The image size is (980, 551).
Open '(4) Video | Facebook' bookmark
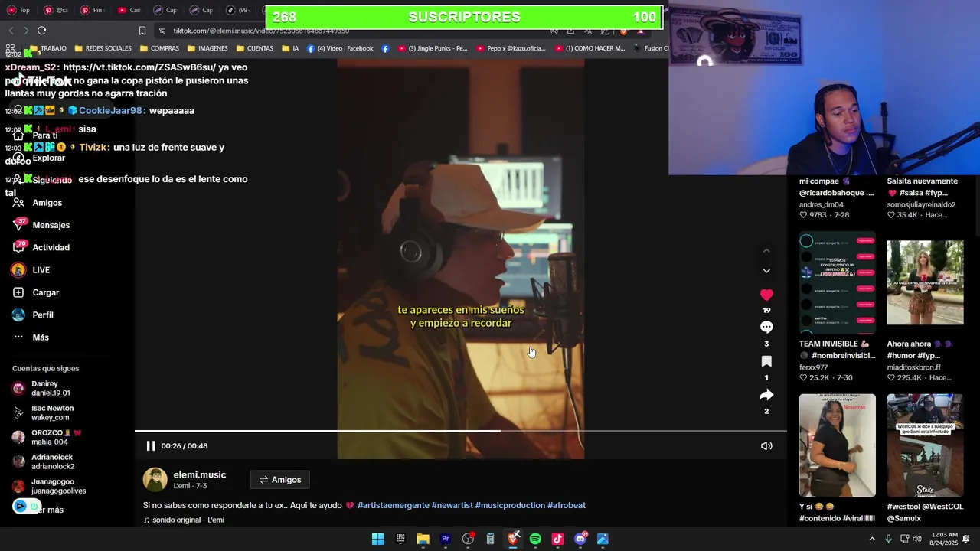coord(340,48)
